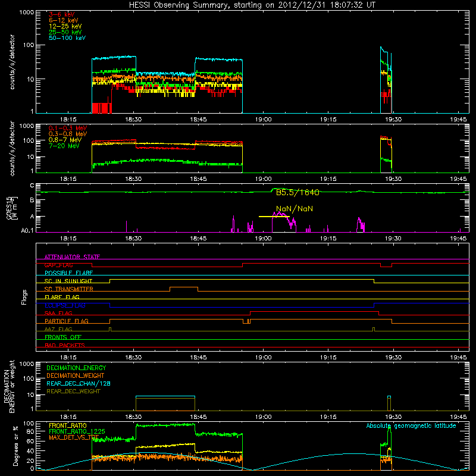Click the DECIMATION_WEIGHT legend label
Viewport: 476px width, 476px height.
coord(76,375)
